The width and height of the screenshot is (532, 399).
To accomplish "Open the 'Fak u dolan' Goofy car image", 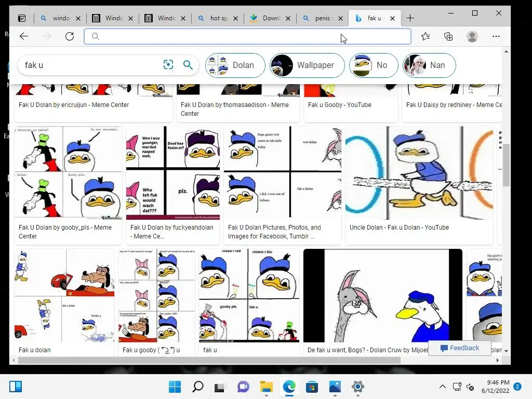I will 64,296.
